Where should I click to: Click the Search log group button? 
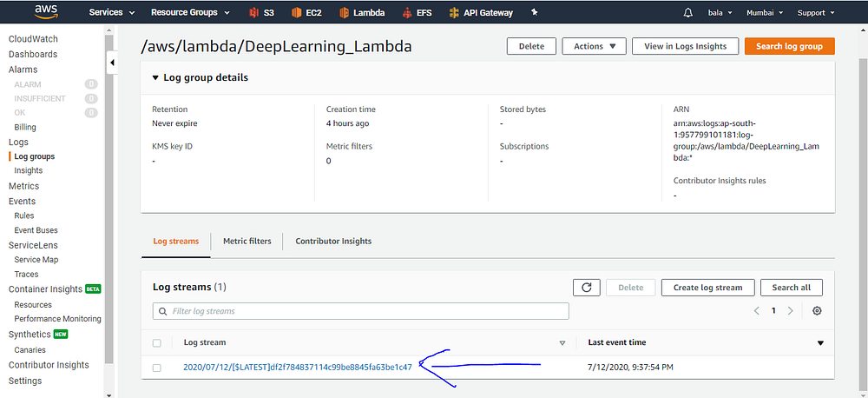[x=789, y=46]
